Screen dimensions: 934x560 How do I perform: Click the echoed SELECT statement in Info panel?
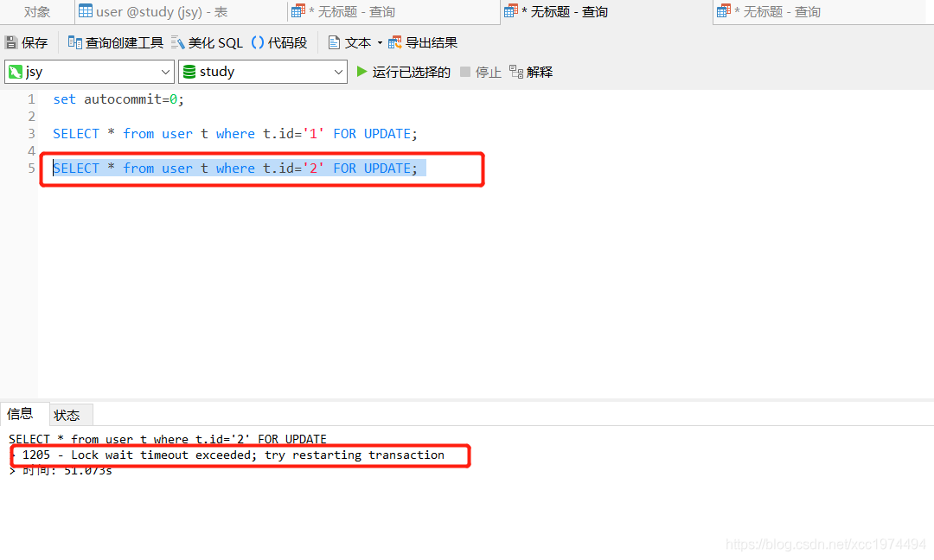click(168, 439)
